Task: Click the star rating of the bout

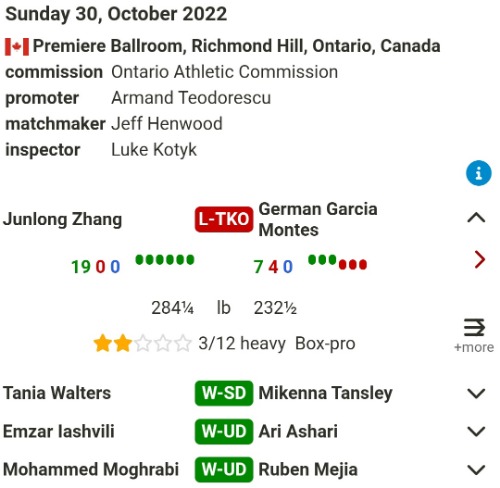Action: point(142,343)
